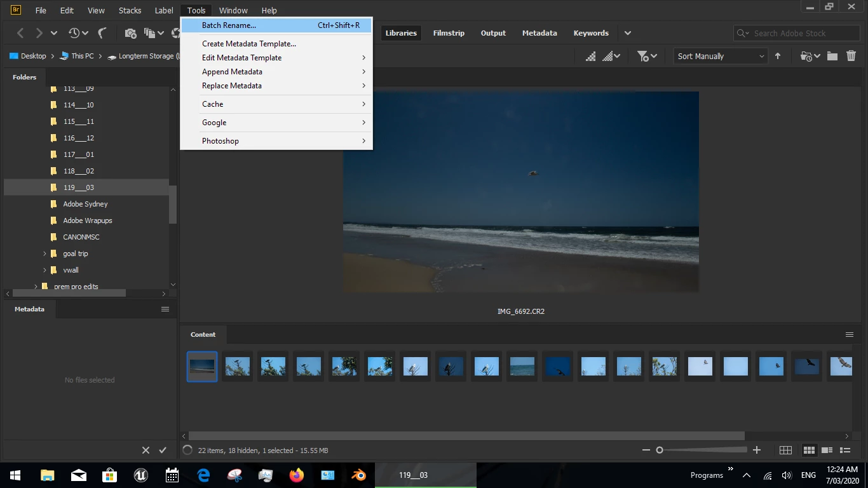Switch to the Metadata workspace
868x488 pixels.
[539, 33]
